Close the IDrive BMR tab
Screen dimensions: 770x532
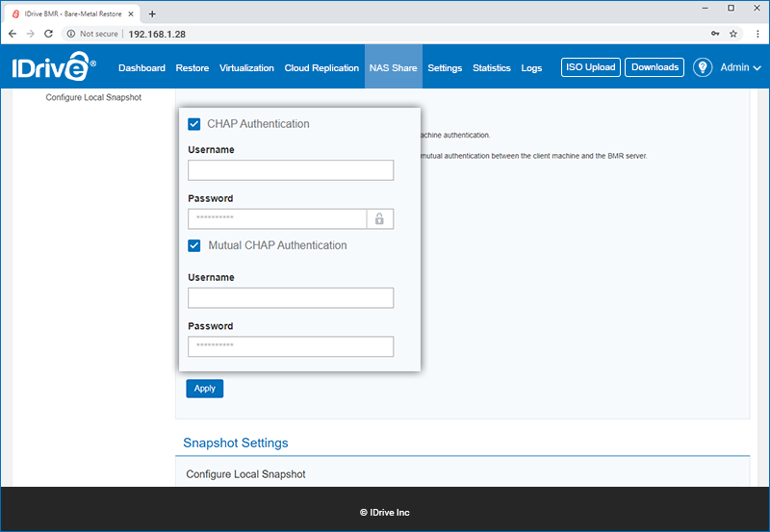(x=131, y=13)
